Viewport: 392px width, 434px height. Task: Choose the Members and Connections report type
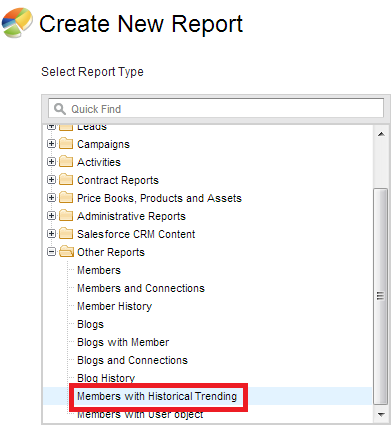(x=141, y=288)
